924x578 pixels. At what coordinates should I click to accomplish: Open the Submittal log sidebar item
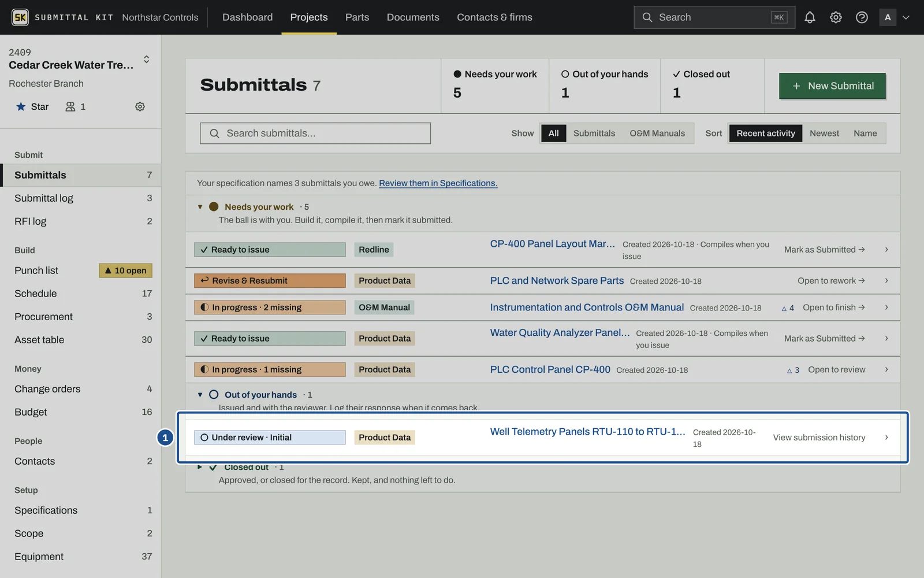coord(81,198)
